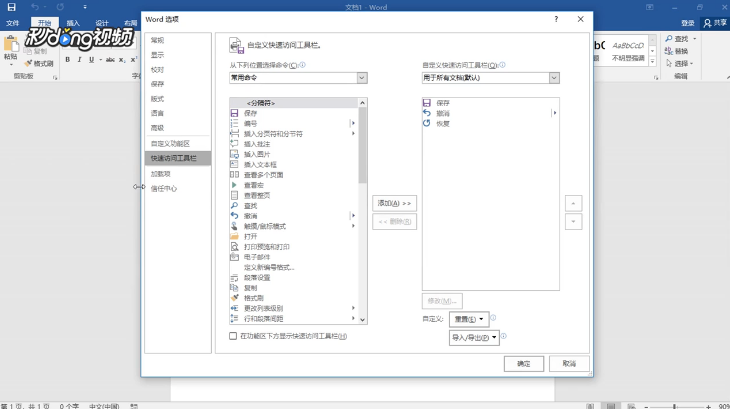
Task: Select 格式刷 command in left commands list
Action: [294, 298]
